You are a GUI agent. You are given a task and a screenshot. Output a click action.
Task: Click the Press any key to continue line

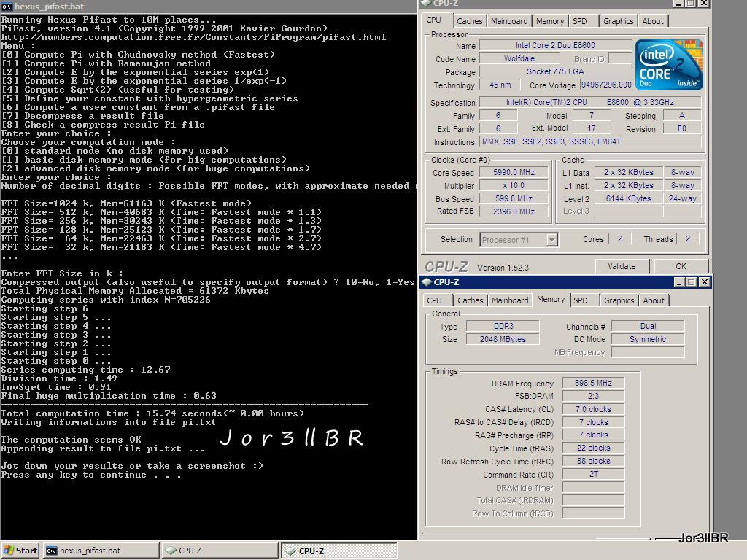[x=91, y=475]
